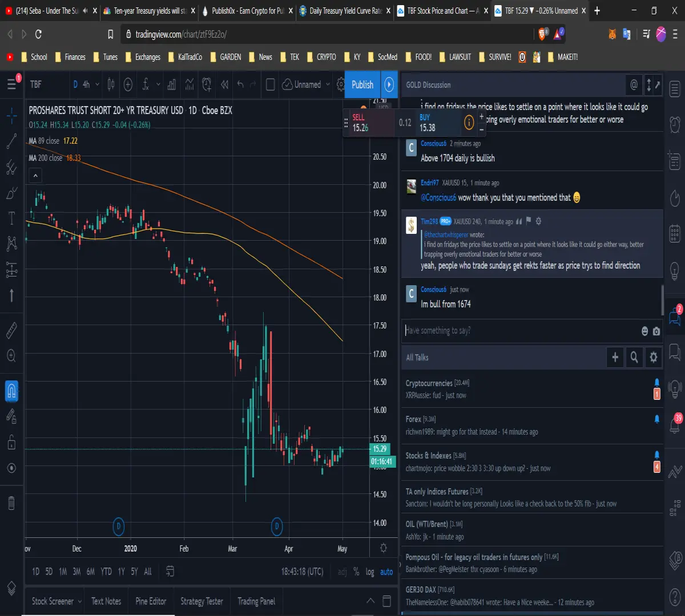Expand the indicators favorites dropdown arrow
The width and height of the screenshot is (685, 616).
click(x=158, y=84)
